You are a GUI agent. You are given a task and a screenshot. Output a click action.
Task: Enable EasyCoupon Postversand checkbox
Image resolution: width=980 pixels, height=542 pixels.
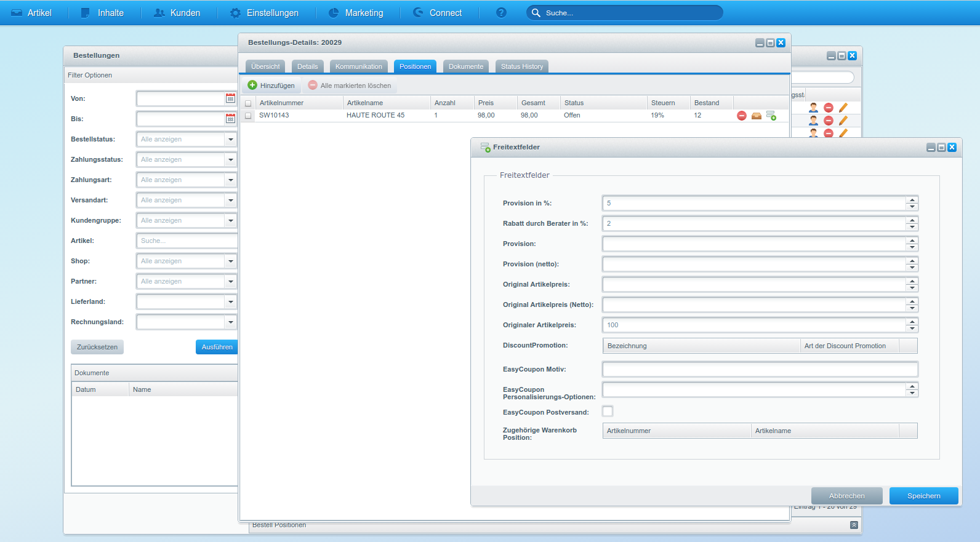(608, 412)
